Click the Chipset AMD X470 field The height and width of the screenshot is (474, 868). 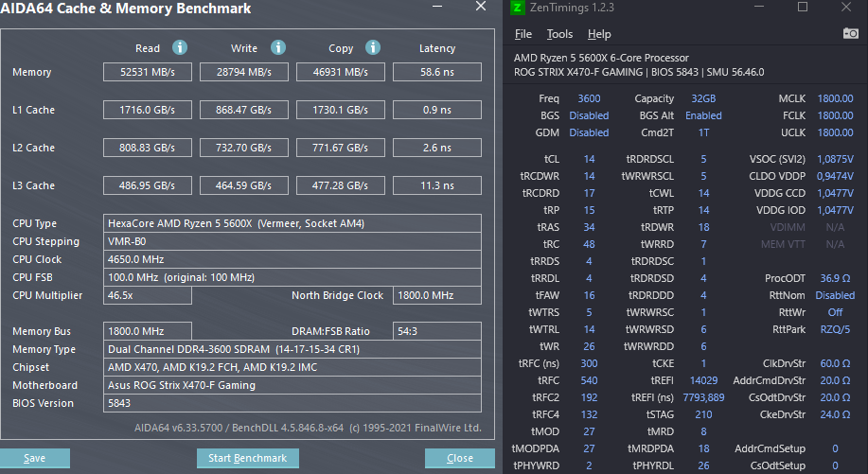point(292,367)
